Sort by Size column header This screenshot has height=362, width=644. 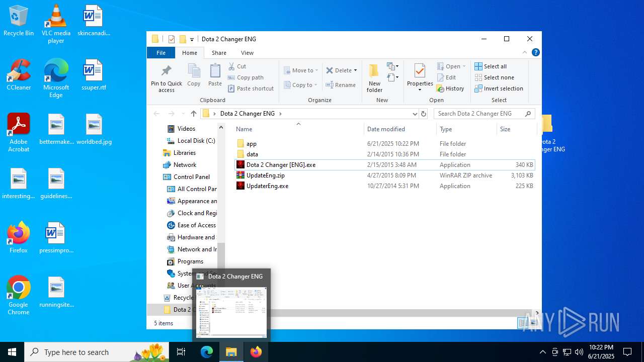[516, 129]
